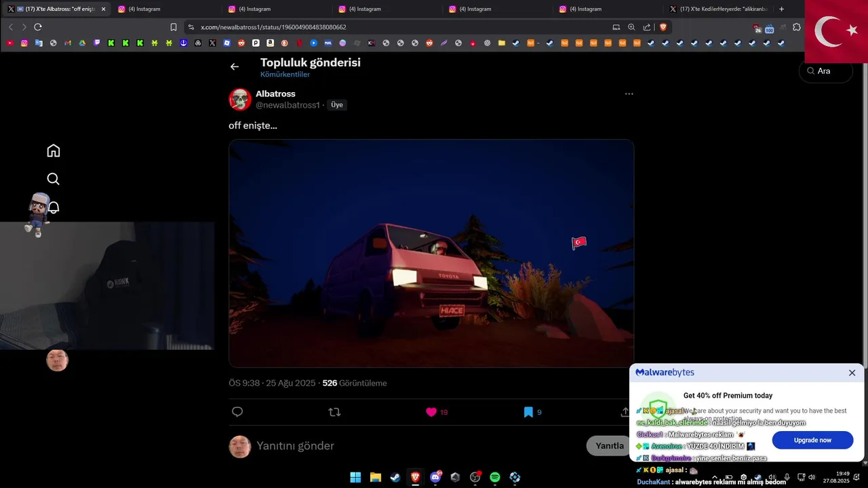Switch to the KedilerHeryerde X tab
Viewport: 868px width, 488px height.
point(719,9)
